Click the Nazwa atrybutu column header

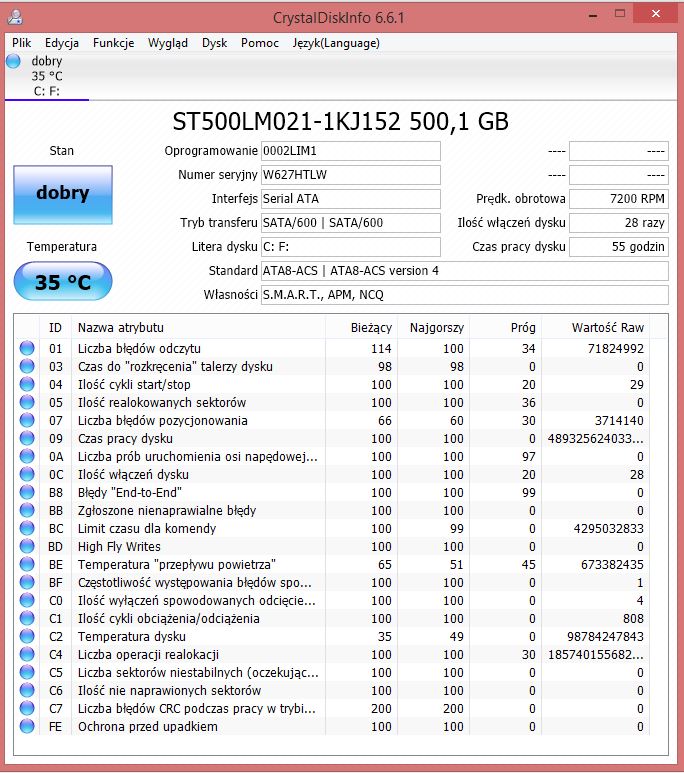[198, 327]
